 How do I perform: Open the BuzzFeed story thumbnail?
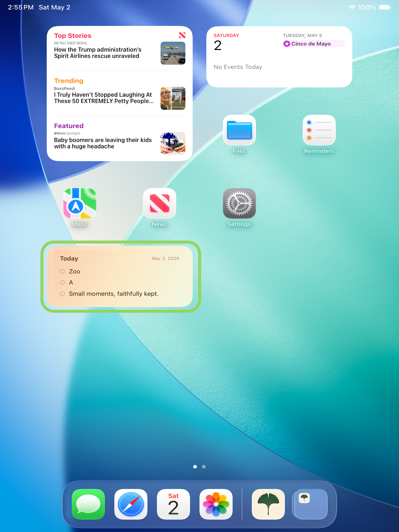coord(173,98)
